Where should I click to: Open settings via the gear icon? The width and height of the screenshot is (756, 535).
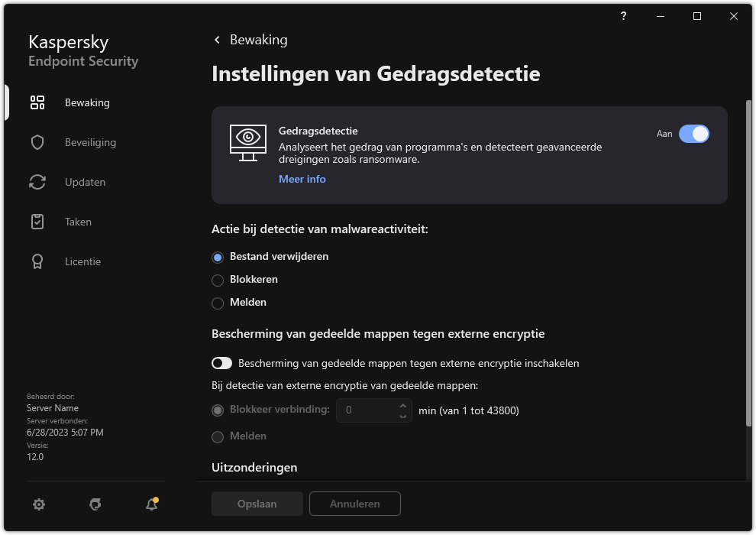coord(39,504)
